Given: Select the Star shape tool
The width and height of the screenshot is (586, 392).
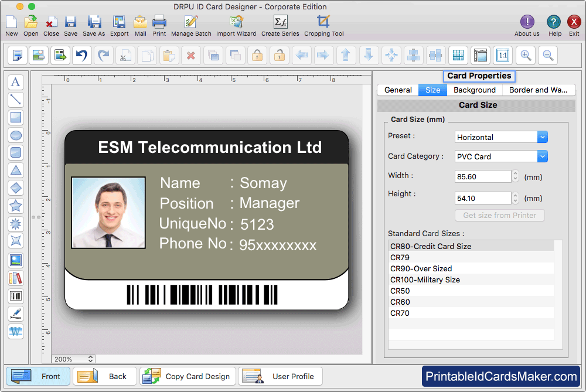Looking at the screenshot, I should pyautogui.click(x=16, y=206).
